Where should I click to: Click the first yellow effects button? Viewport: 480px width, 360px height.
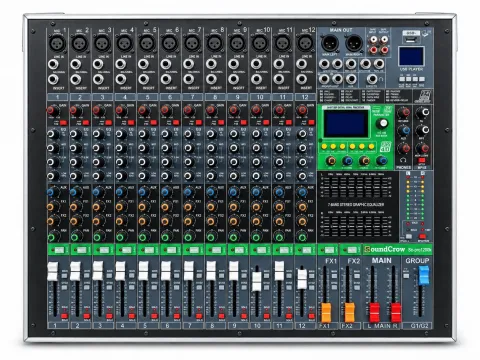tap(324, 146)
